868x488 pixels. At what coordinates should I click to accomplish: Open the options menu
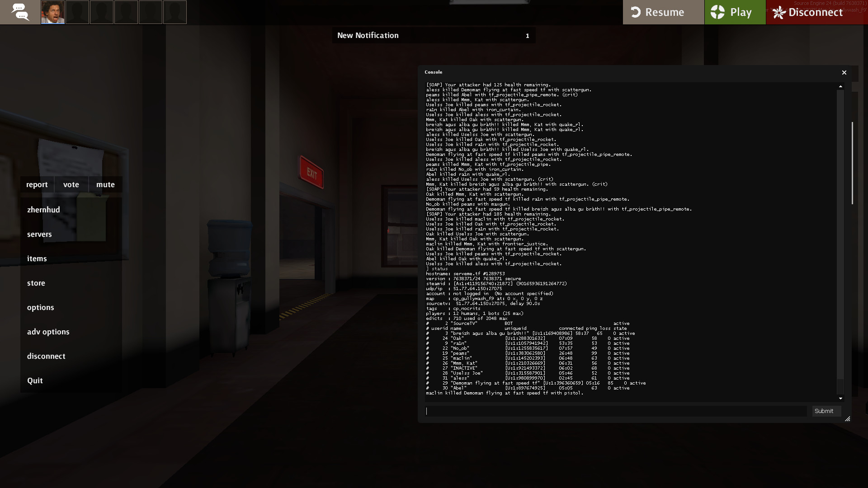tap(40, 307)
